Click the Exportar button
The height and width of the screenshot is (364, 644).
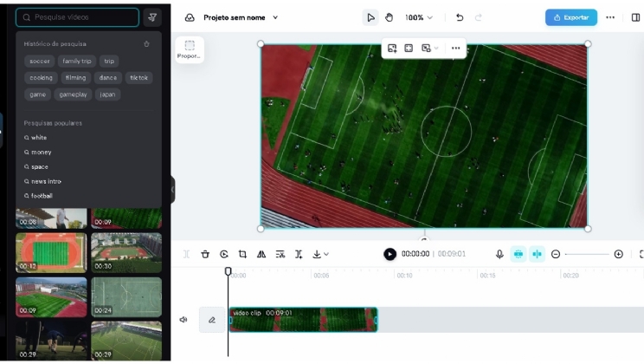[571, 17]
